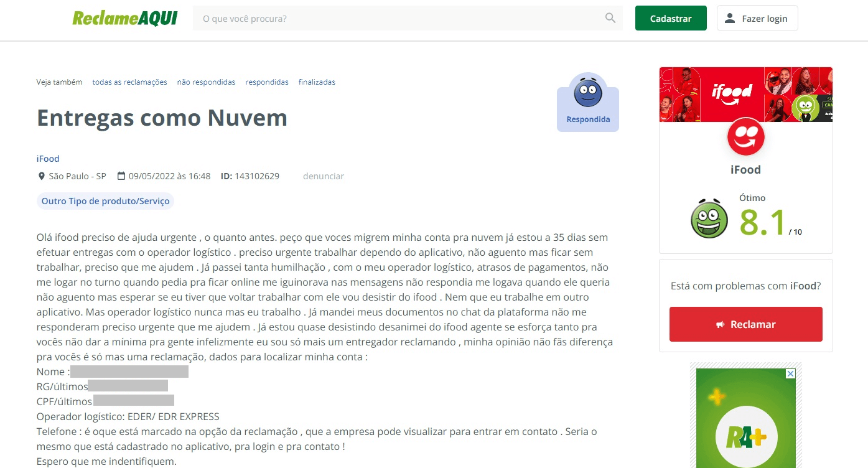Click the date '09/05/2022 às 16:48'
The height and width of the screenshot is (468, 868).
click(169, 176)
